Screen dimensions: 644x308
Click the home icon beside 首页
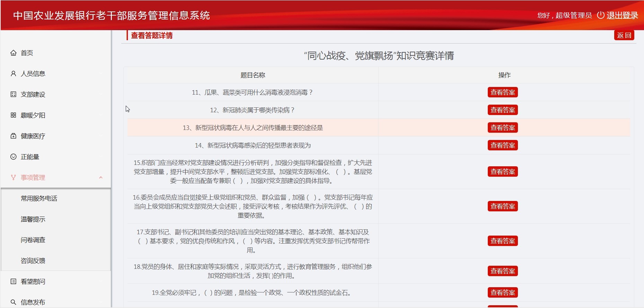click(14, 53)
